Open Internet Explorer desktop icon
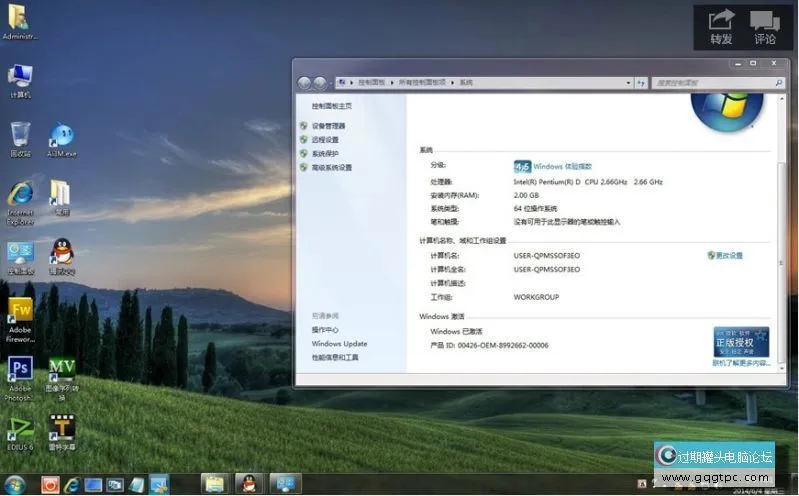This screenshot has height=496, width=799. pyautogui.click(x=20, y=203)
